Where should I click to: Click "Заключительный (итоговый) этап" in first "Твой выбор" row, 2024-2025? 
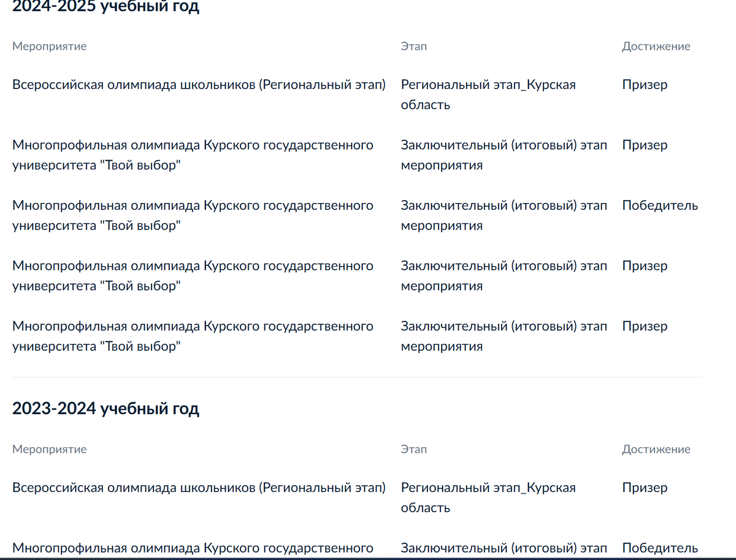click(504, 155)
